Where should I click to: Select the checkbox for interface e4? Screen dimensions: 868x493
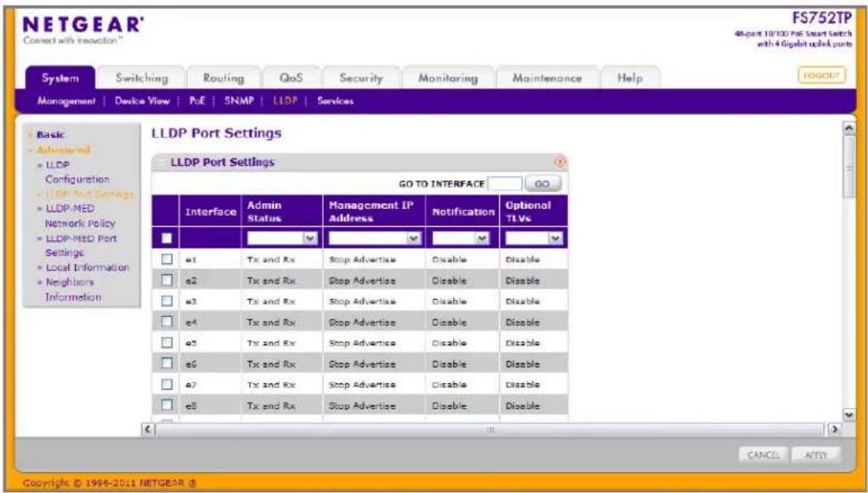167,321
